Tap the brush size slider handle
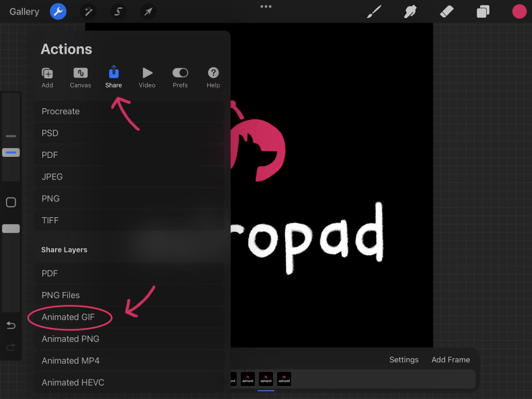Screen dimensions: 532x399 coord(11,153)
